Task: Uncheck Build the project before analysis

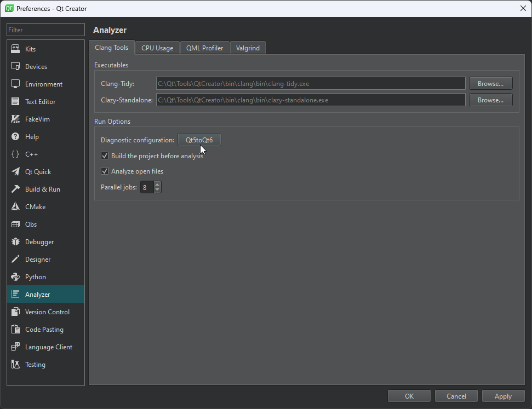Action: pyautogui.click(x=105, y=156)
